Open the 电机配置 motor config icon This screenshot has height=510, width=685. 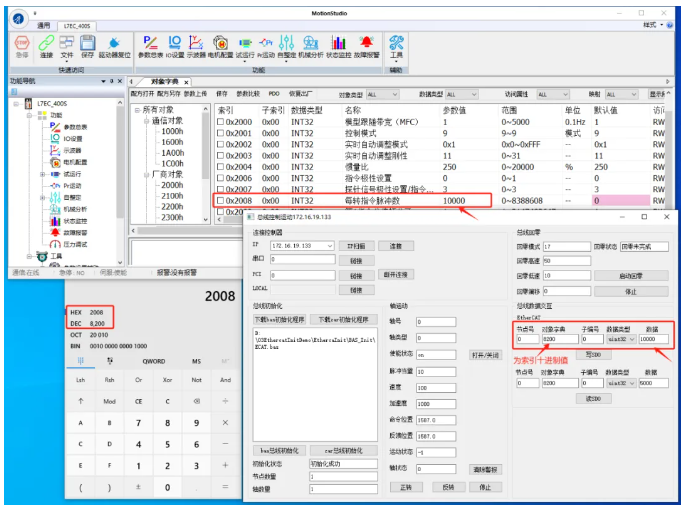point(221,43)
